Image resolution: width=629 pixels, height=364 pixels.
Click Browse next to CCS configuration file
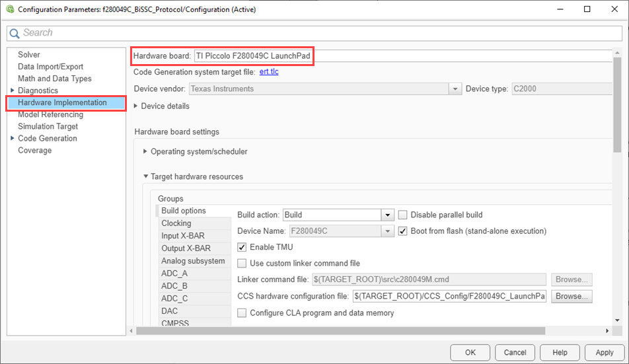click(572, 296)
